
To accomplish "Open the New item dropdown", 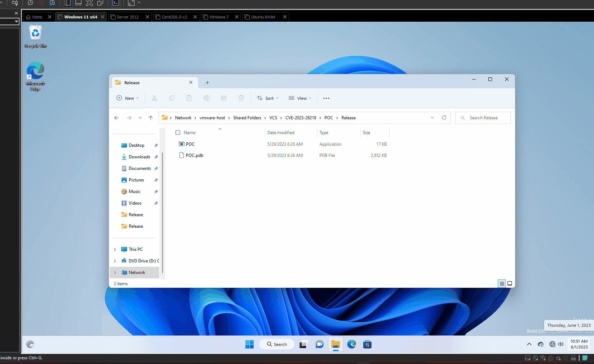I will (x=128, y=98).
